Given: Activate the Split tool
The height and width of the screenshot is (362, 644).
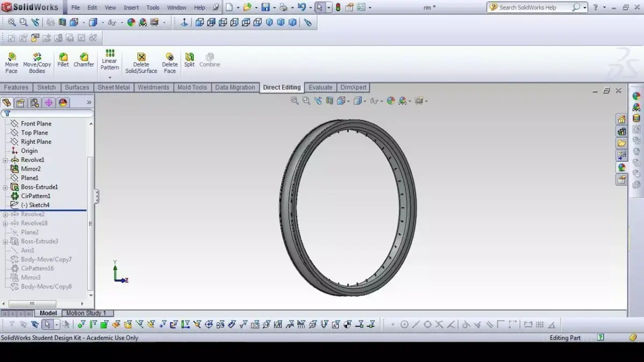Looking at the screenshot, I should (x=189, y=59).
